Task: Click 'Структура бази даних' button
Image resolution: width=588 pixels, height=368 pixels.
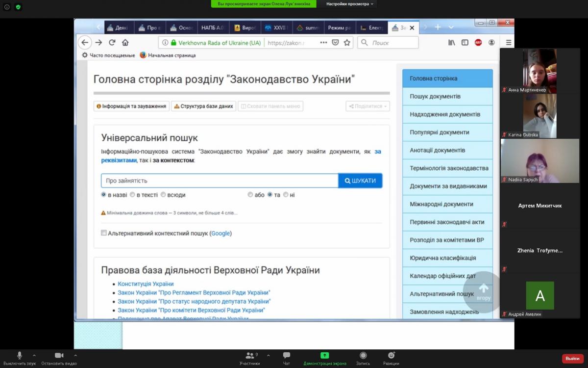Action: 203,106
